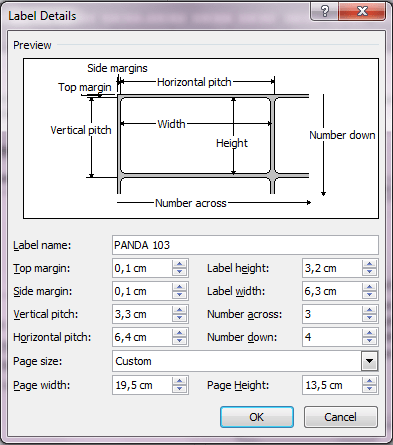Image resolution: width=393 pixels, height=445 pixels.
Task: Click the Number across text field
Action: coord(332,314)
